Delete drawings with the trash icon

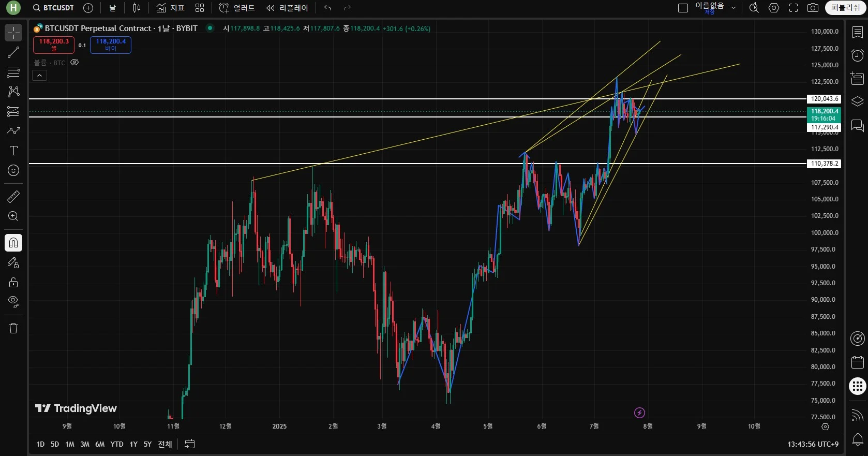point(13,328)
